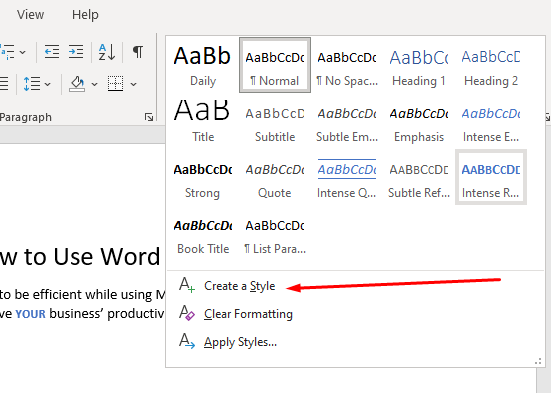Click the Increase Indent icon
The width and height of the screenshot is (551, 393).
pos(76,52)
